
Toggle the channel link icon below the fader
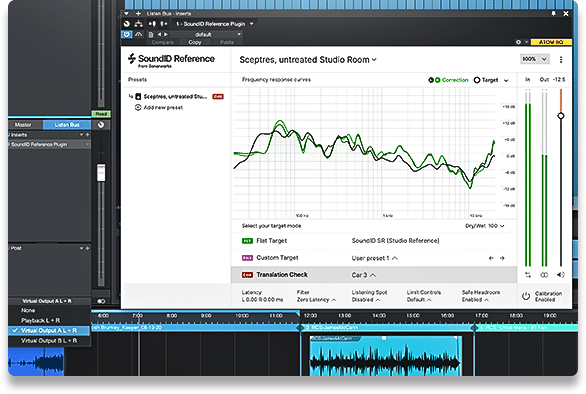click(101, 301)
